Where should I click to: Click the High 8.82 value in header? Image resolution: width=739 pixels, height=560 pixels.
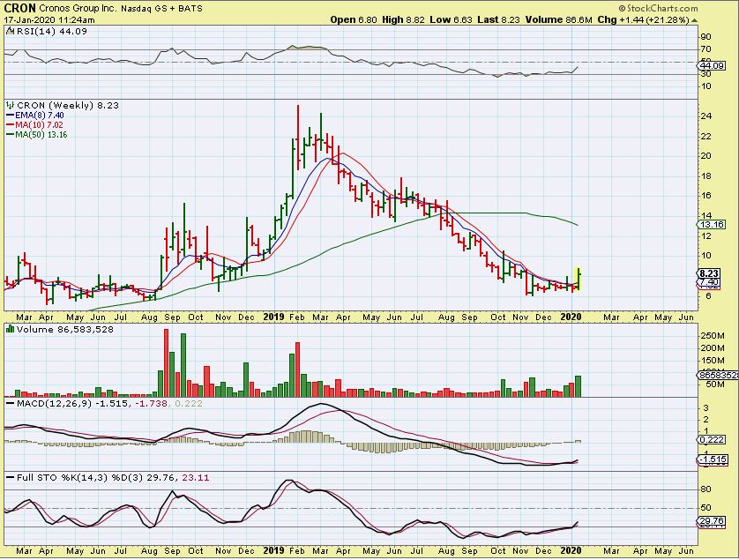[403, 19]
